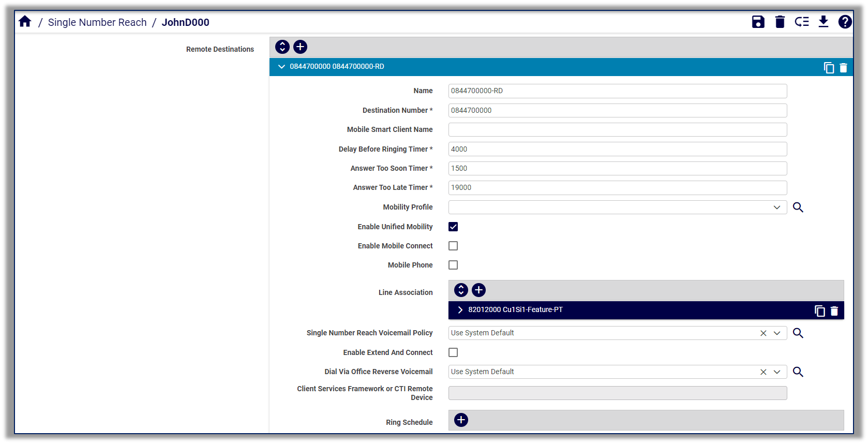868x444 pixels.
Task: Click the Home icon in breadcrumb
Action: coord(25,22)
